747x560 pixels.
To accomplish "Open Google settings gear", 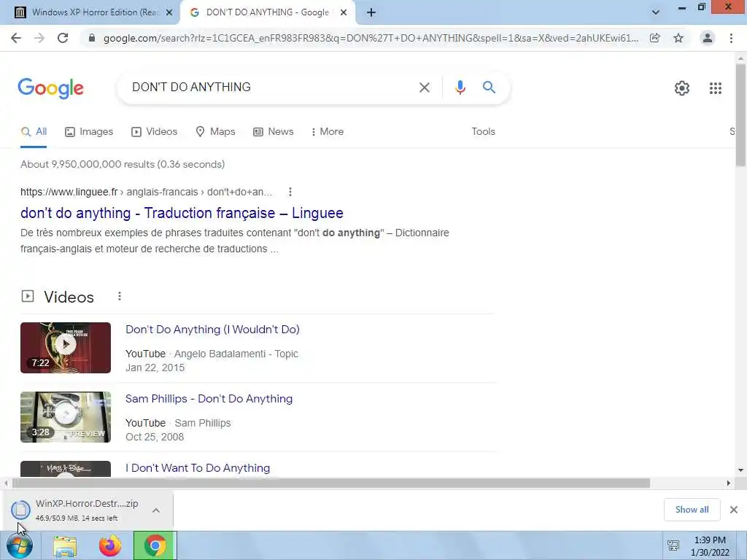I will click(x=682, y=88).
